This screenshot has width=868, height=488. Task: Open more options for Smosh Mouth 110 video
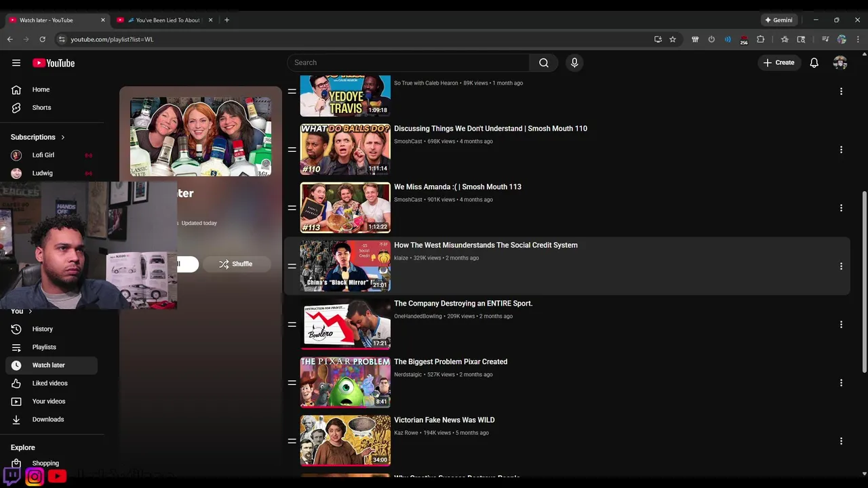tap(841, 150)
